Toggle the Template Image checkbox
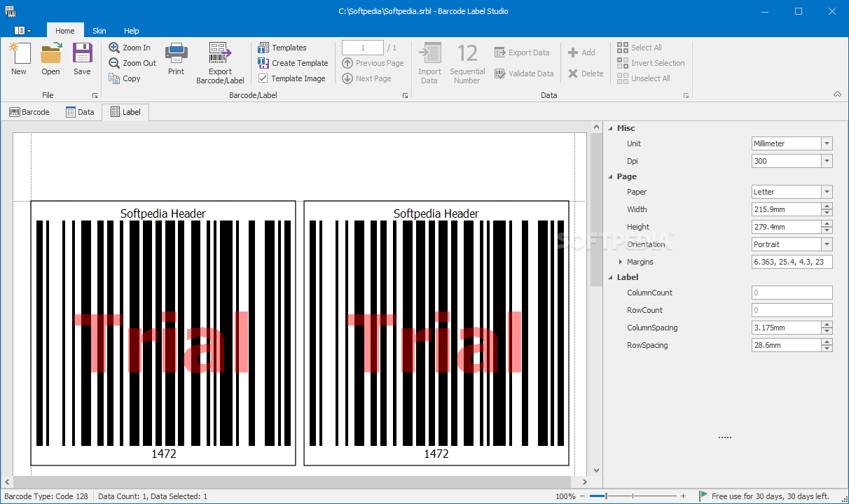The width and height of the screenshot is (849, 504). (263, 78)
